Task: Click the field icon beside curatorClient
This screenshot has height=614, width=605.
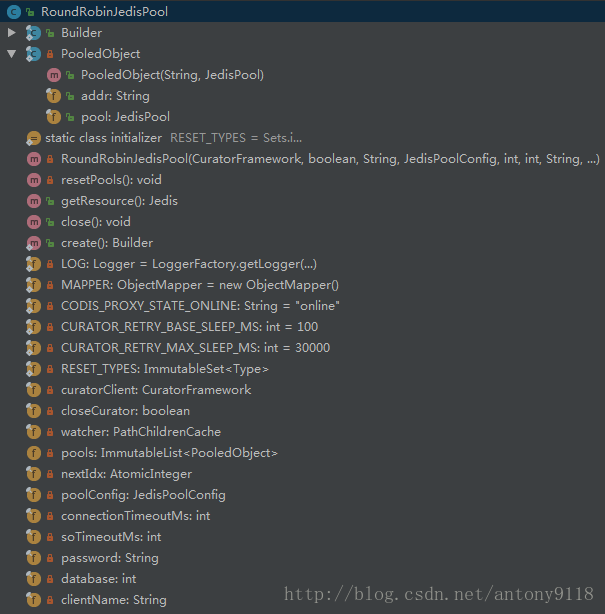Action: (33, 390)
